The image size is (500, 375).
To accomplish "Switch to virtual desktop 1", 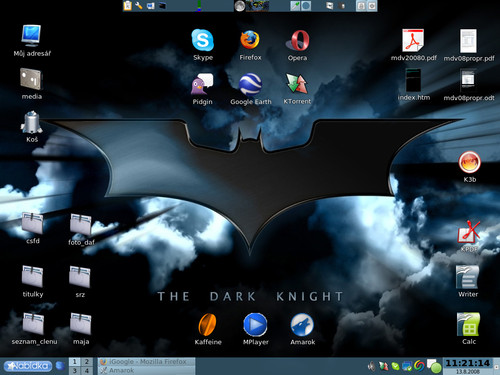I will 75,362.
